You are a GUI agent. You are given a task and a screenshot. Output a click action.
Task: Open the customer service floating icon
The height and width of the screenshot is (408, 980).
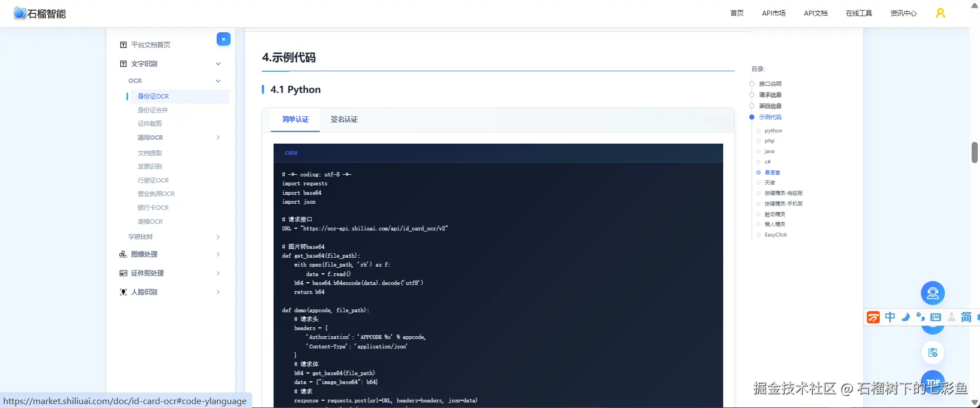click(x=933, y=293)
